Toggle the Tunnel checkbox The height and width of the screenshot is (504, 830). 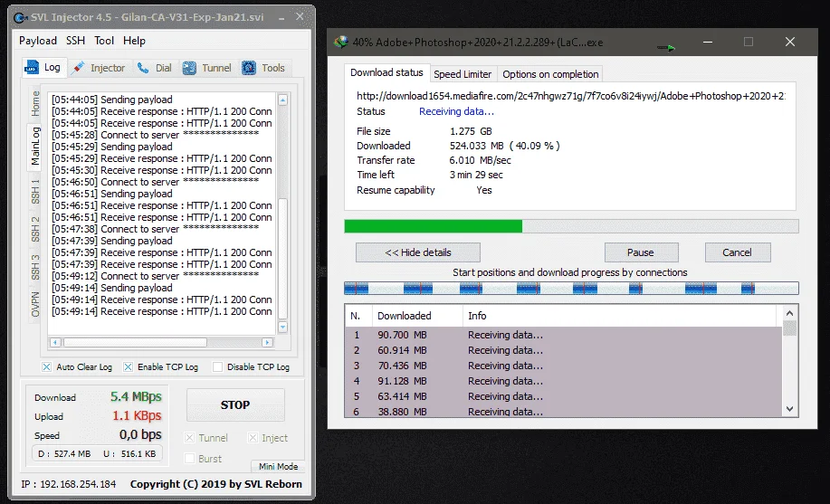pos(189,438)
